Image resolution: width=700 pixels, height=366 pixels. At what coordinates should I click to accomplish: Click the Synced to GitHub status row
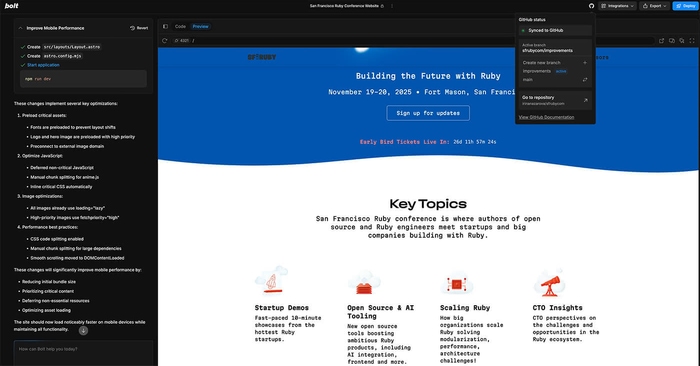[x=555, y=30]
